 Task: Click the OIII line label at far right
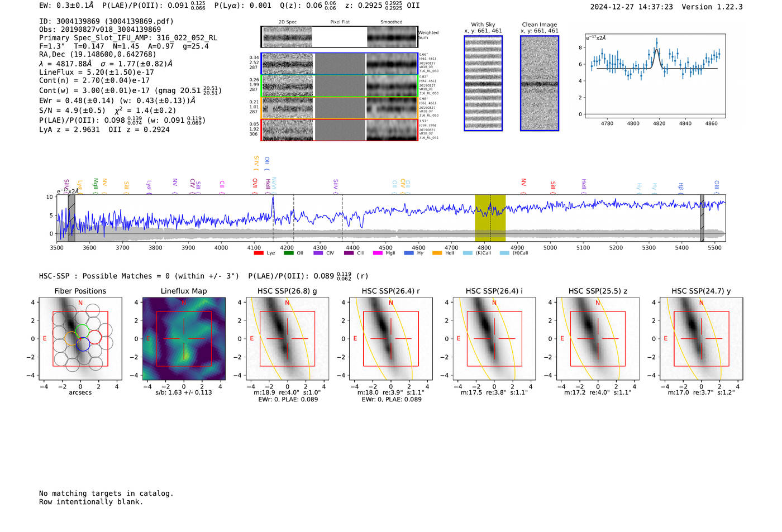pos(717,185)
